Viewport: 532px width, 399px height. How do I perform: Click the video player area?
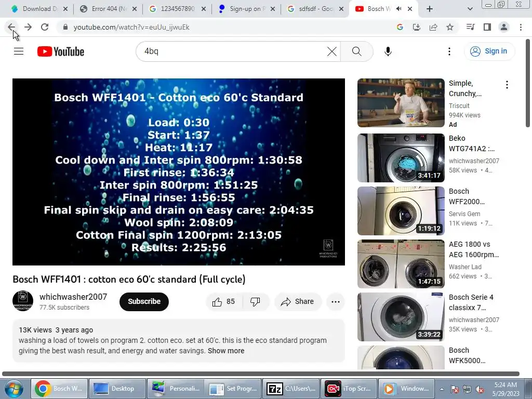pyautogui.click(x=179, y=172)
